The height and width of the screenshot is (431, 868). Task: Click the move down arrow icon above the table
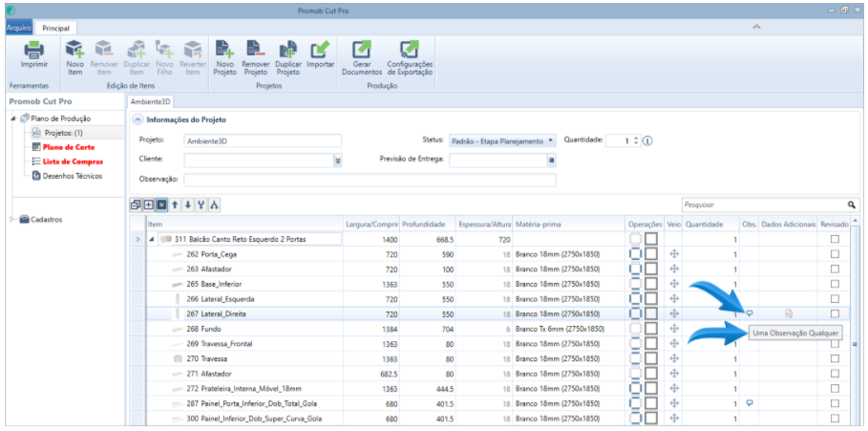188,205
